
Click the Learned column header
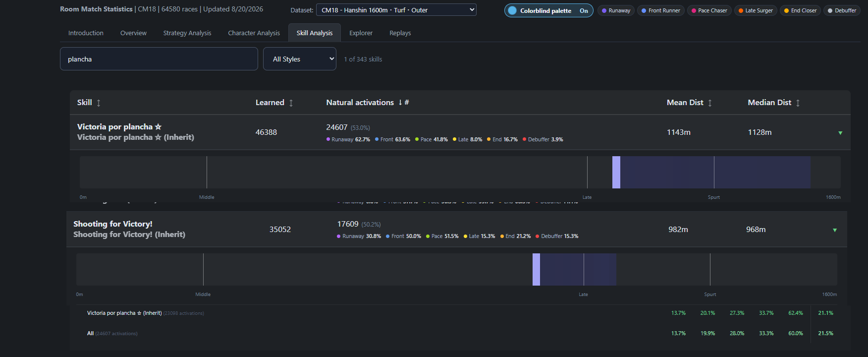coord(270,103)
